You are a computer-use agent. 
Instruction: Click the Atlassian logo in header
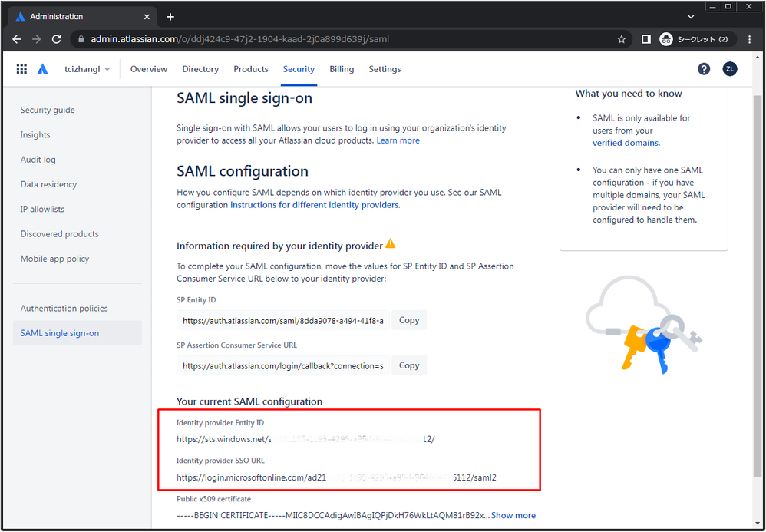click(x=42, y=69)
